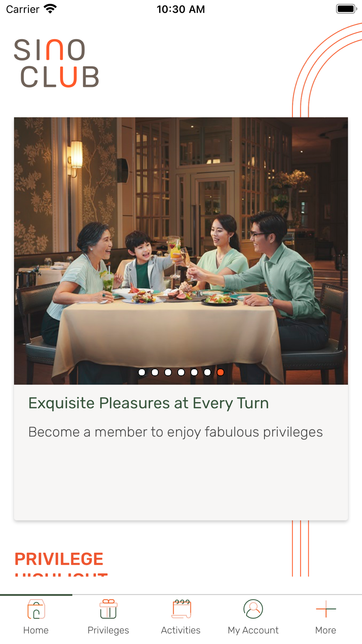Image resolution: width=362 pixels, height=644 pixels.
Task: Open the family dining banner image
Action: coord(181,251)
